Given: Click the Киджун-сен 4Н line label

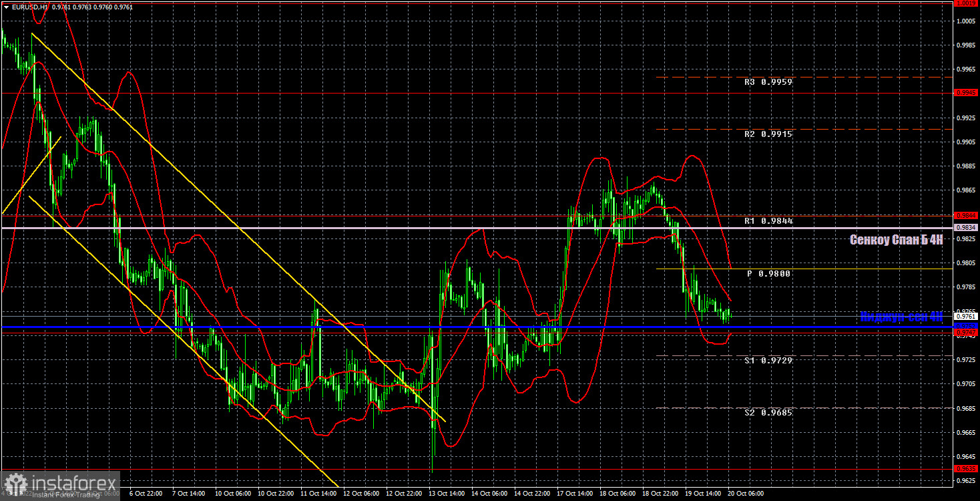Looking at the screenshot, I should tap(901, 317).
